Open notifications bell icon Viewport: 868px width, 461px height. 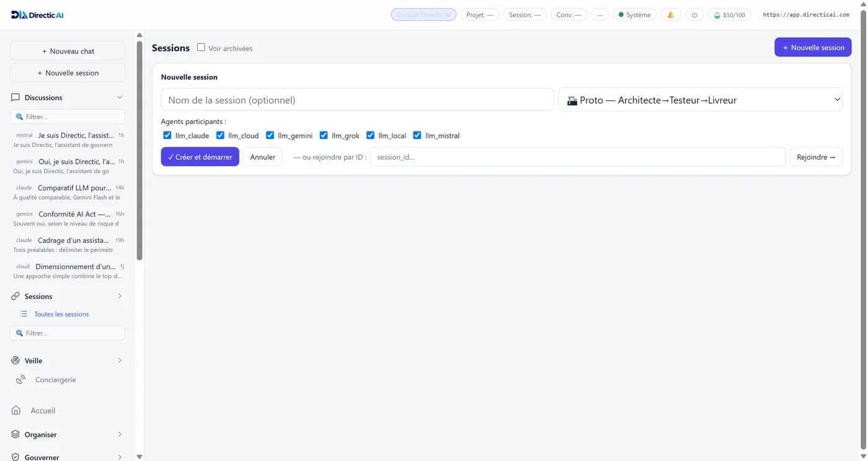671,14
